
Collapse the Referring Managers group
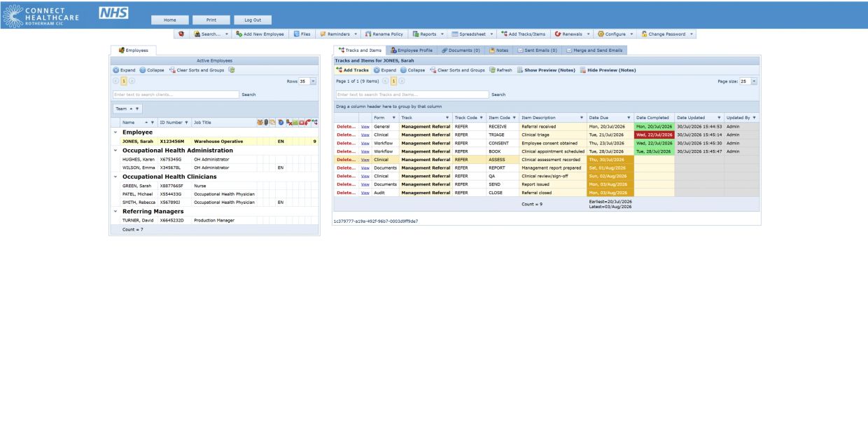114,211
